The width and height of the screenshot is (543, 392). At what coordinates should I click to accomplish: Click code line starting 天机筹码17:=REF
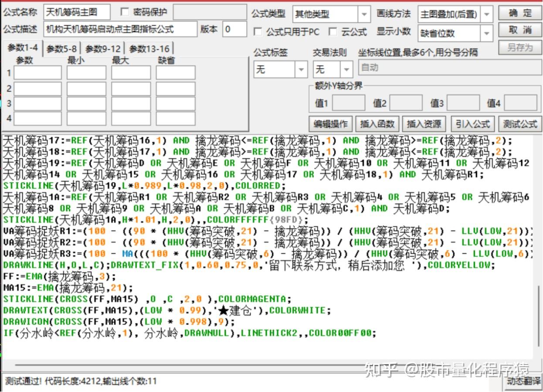258,140
